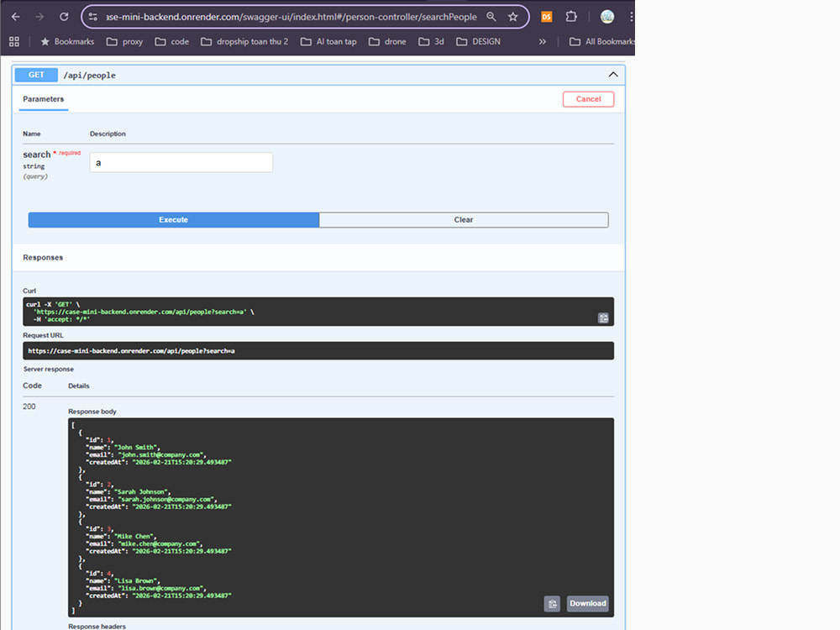The width and height of the screenshot is (840, 630).
Task: Execute the API request
Action: [x=174, y=219]
